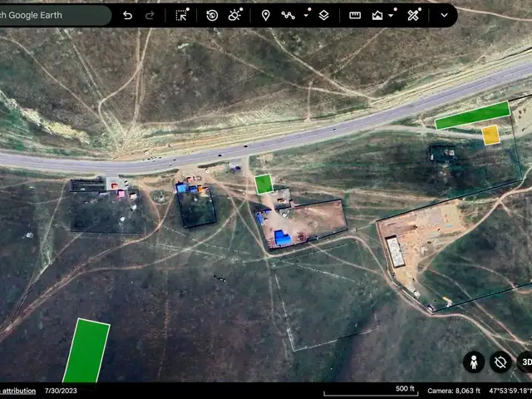Open historical imagery
Viewport: 532px width, 399px height.
tap(212, 15)
